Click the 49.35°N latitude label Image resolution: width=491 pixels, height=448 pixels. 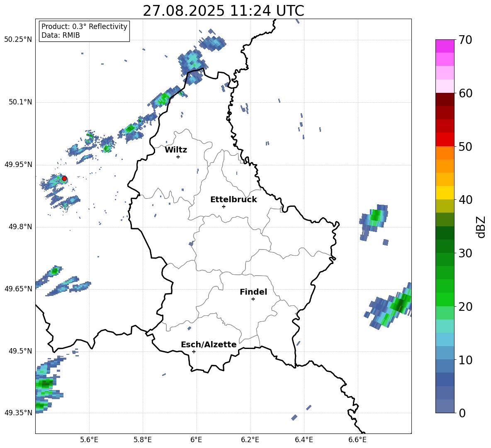click(18, 413)
